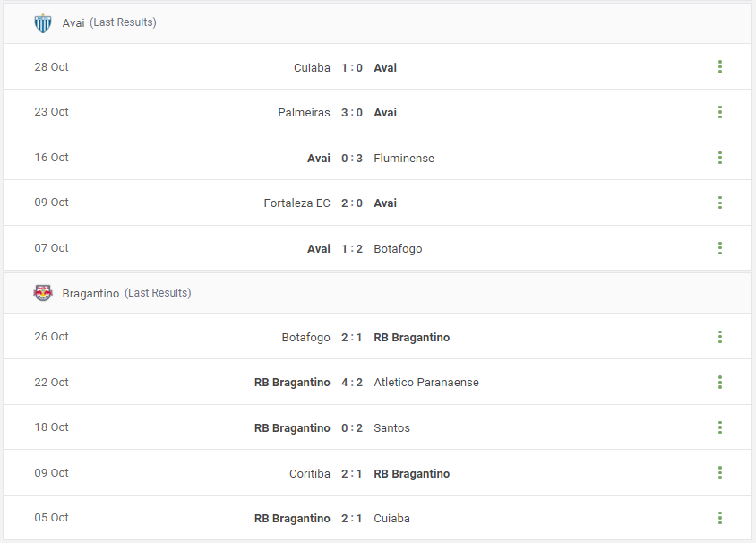Open the three-dot menu for Coritiba vs RB Bragantino
The width and height of the screenshot is (756, 543).
(x=720, y=472)
